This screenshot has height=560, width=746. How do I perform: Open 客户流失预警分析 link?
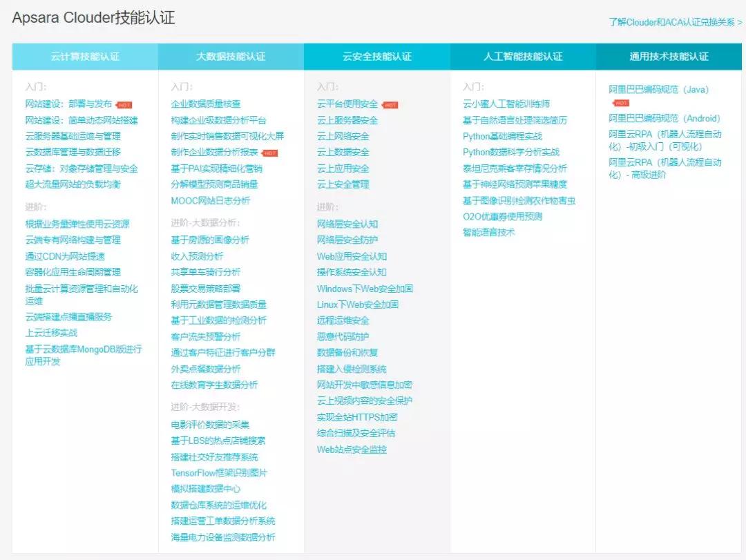pyautogui.click(x=206, y=336)
